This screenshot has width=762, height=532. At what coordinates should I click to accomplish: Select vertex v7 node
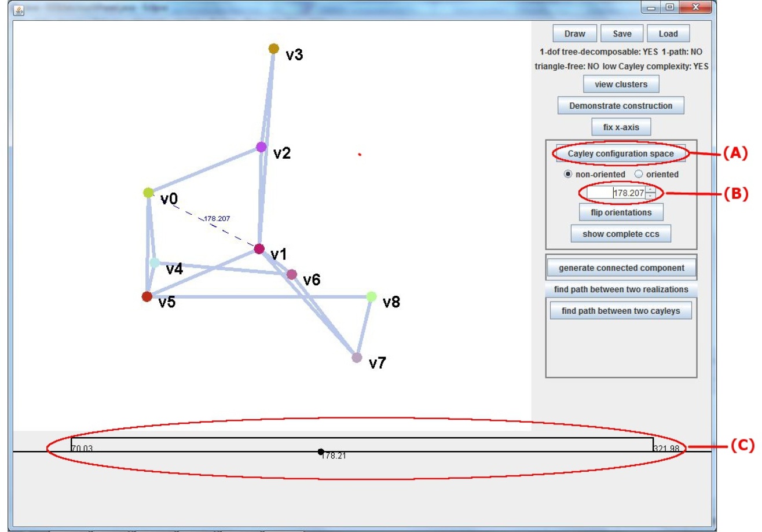357,358
